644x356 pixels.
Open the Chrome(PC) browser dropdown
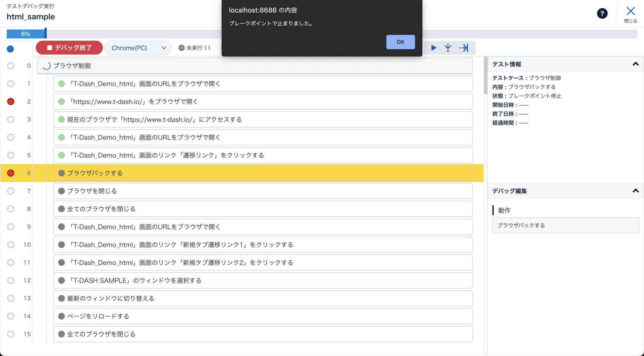tap(138, 48)
